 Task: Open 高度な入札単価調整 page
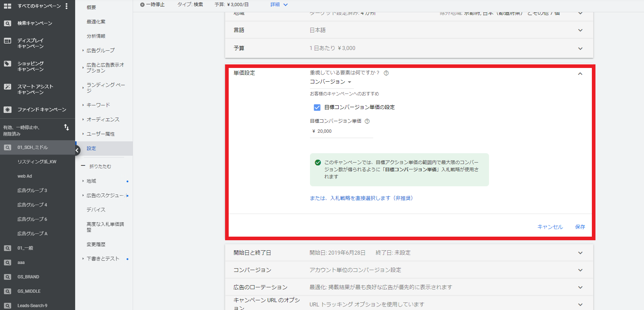pyautogui.click(x=105, y=227)
